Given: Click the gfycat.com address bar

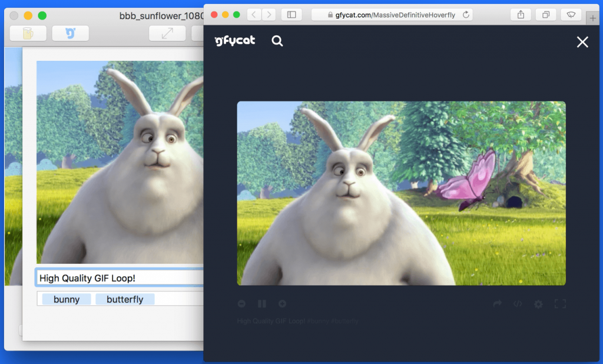Looking at the screenshot, I should point(392,15).
